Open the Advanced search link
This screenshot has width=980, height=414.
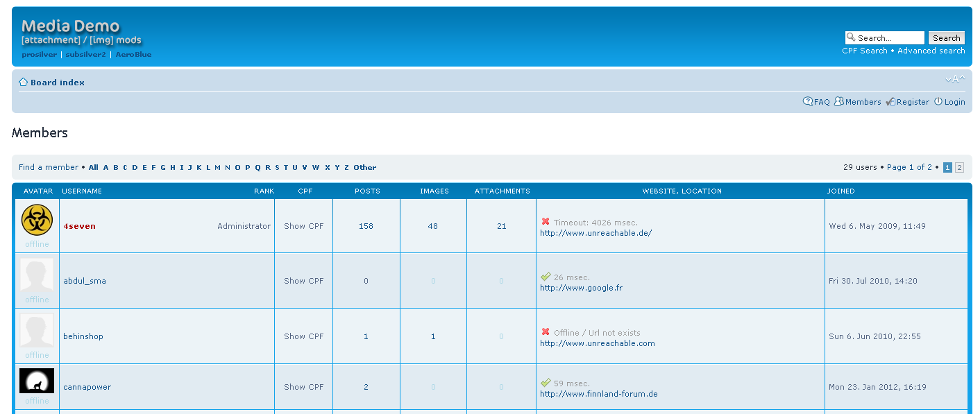click(x=931, y=51)
